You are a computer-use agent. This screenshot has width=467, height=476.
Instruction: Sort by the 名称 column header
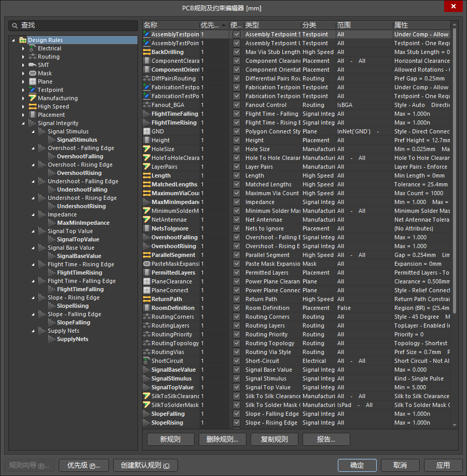click(171, 25)
